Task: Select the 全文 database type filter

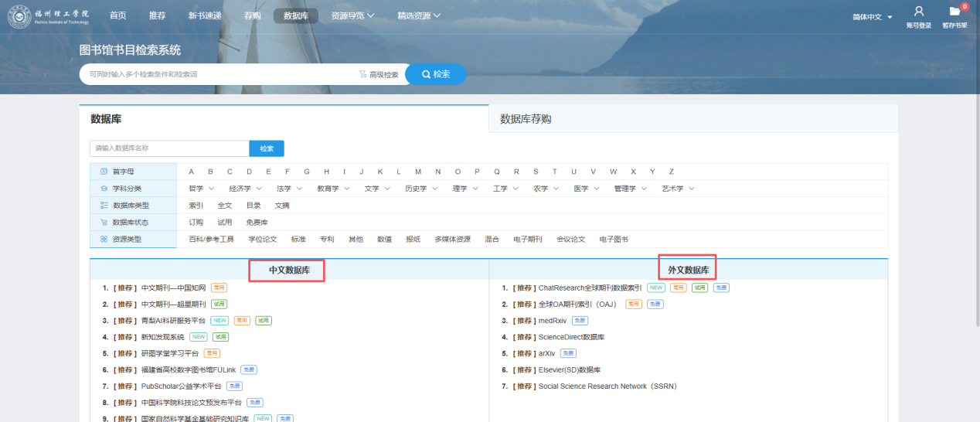Action: point(224,206)
